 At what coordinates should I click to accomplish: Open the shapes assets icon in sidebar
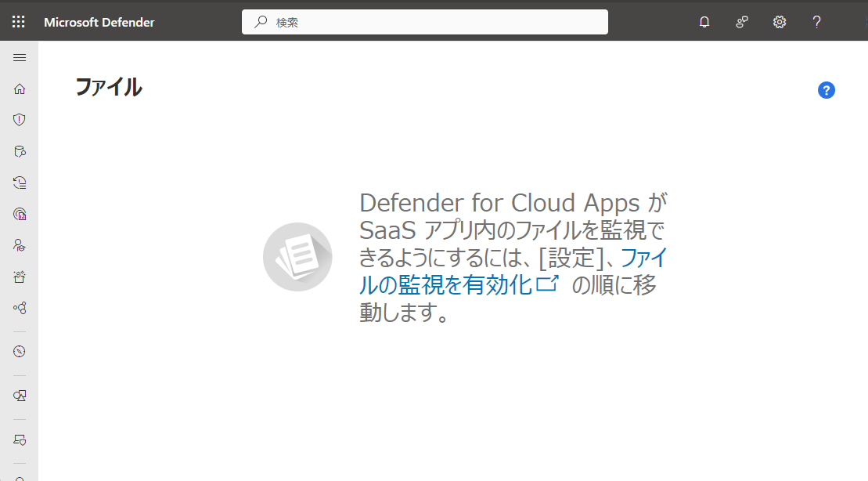click(x=20, y=396)
